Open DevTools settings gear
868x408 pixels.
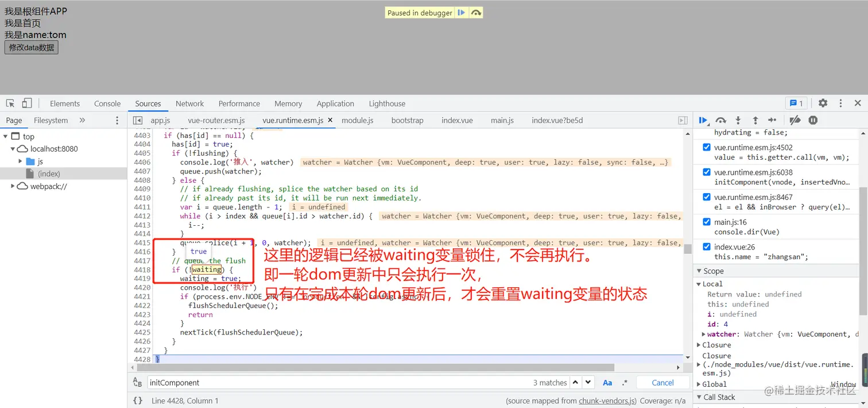coord(823,103)
